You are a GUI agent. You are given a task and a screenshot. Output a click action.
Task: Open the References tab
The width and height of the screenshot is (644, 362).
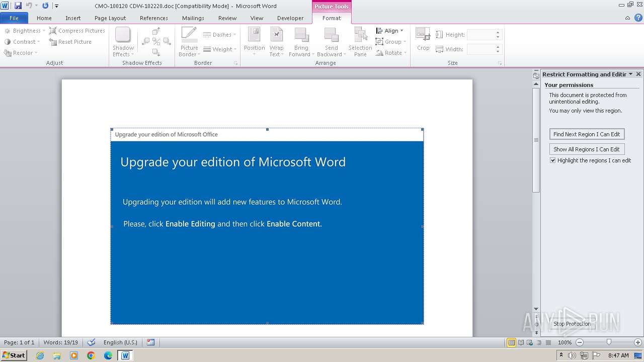(x=154, y=18)
